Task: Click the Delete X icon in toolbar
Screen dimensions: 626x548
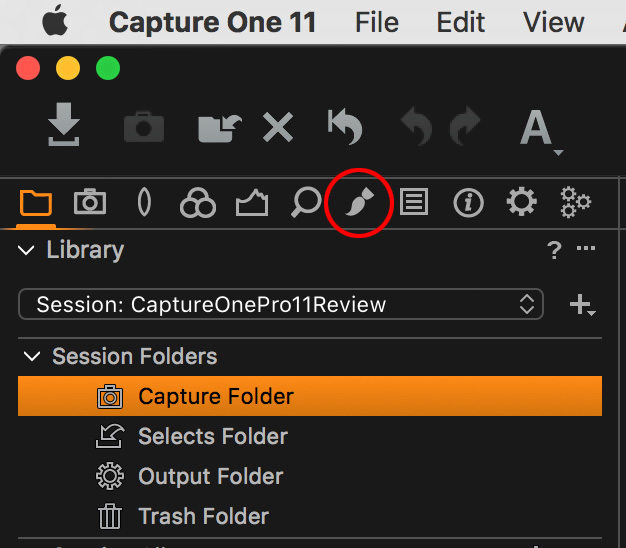Action: [277, 127]
